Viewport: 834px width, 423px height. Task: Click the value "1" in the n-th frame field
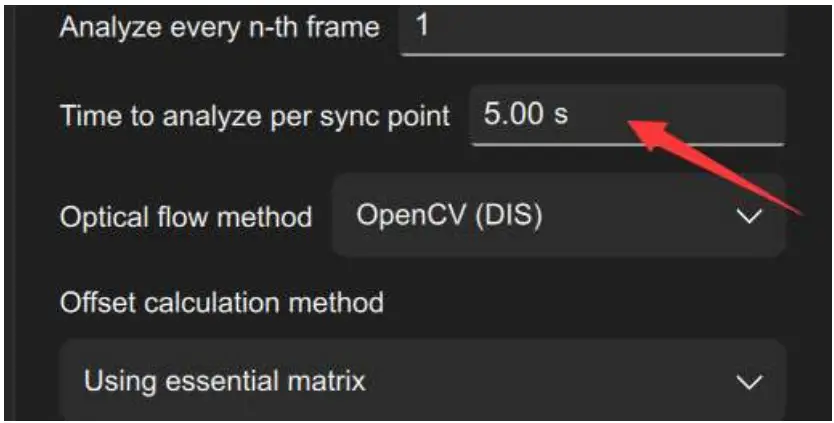tap(422, 26)
